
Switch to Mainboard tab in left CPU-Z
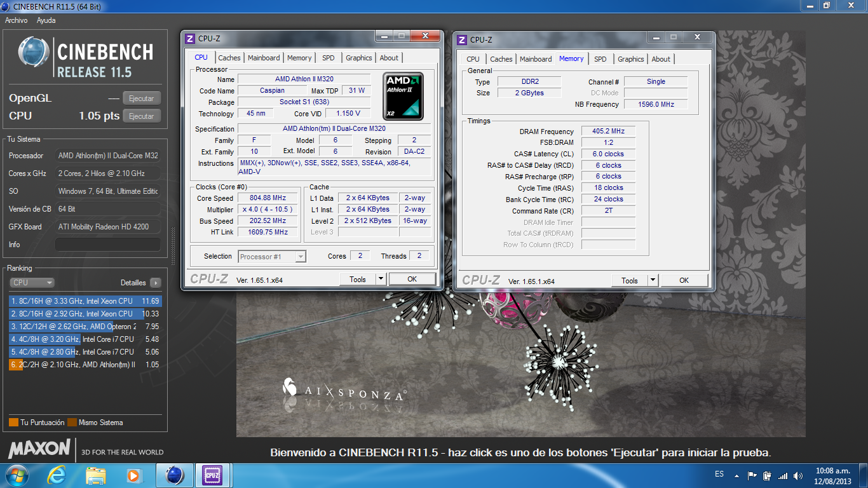[x=264, y=58]
